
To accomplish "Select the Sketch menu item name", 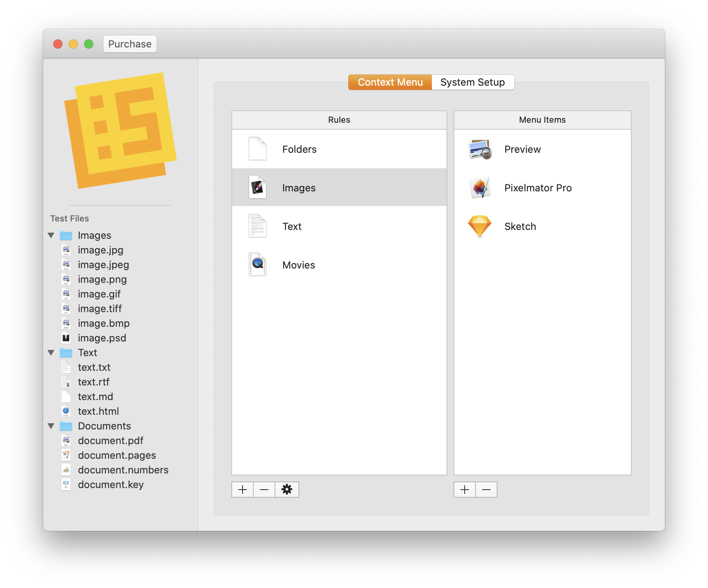I will [x=520, y=226].
